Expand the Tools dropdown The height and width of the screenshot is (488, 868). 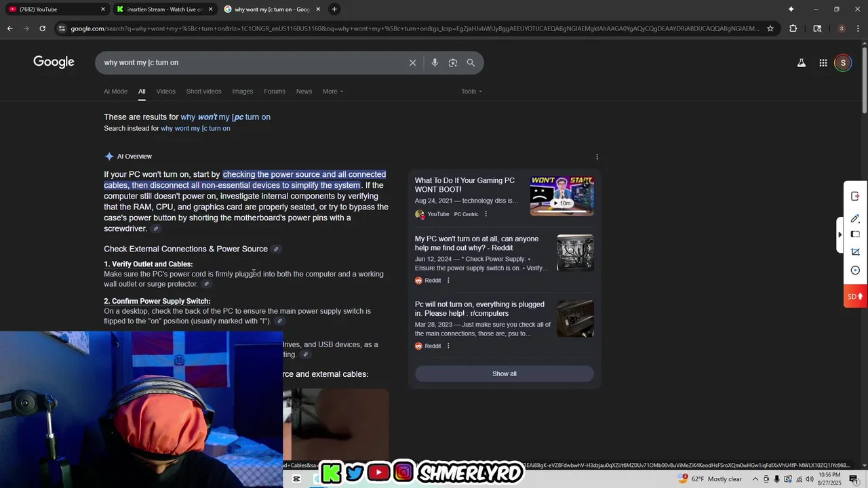(471, 91)
